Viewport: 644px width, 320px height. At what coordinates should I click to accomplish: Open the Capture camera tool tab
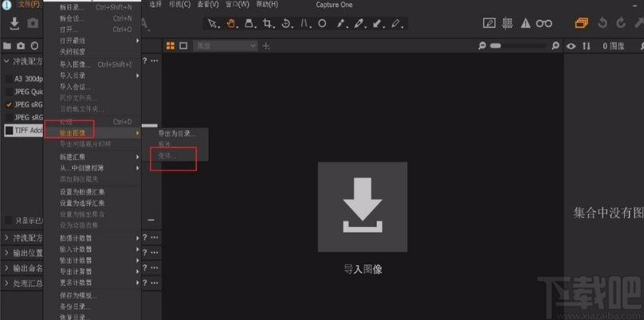pyautogui.click(x=21, y=46)
